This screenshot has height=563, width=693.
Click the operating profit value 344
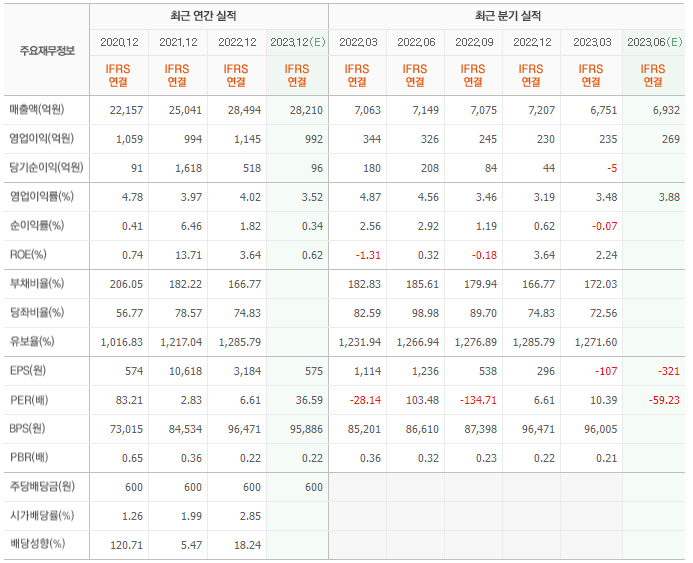[372, 139]
